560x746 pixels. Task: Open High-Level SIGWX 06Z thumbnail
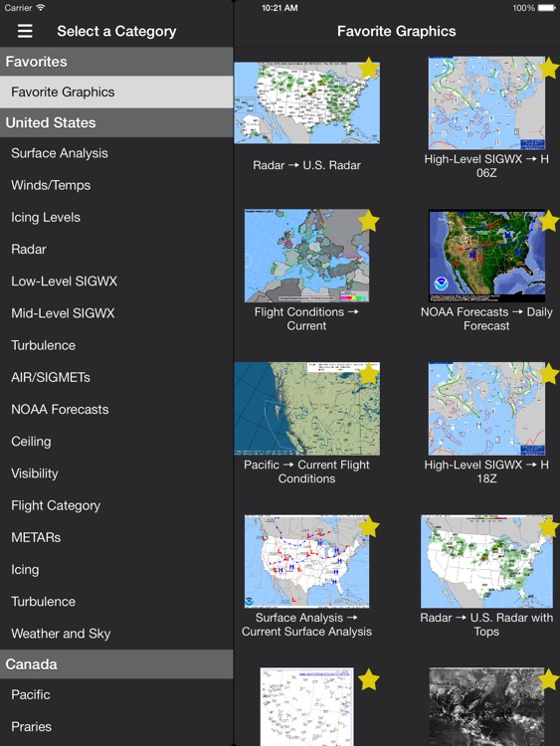486,103
